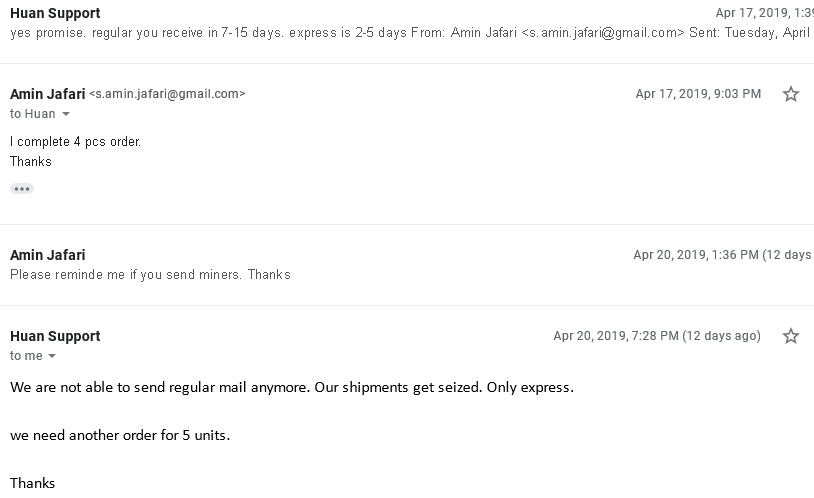
Task: Click the 'to Huan' recipient label
Action: tap(33, 114)
